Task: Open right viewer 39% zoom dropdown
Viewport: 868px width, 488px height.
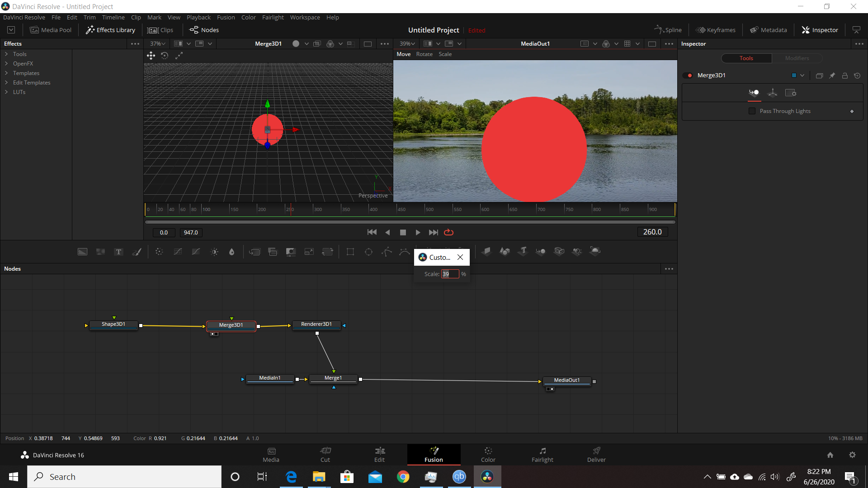Action: point(407,43)
